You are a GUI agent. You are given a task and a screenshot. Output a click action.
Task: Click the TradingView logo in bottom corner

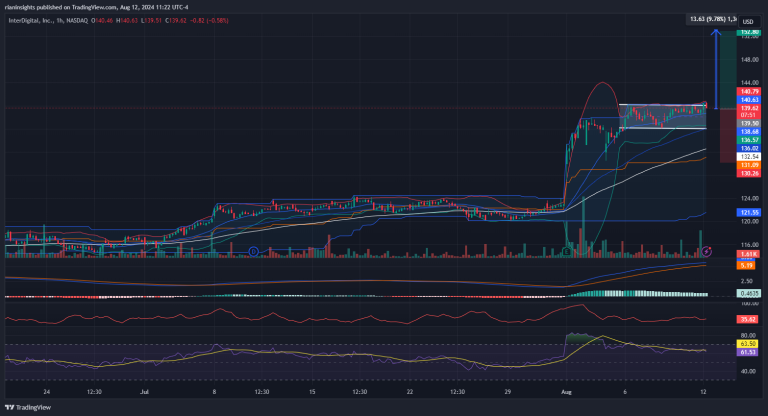pyautogui.click(x=30, y=407)
